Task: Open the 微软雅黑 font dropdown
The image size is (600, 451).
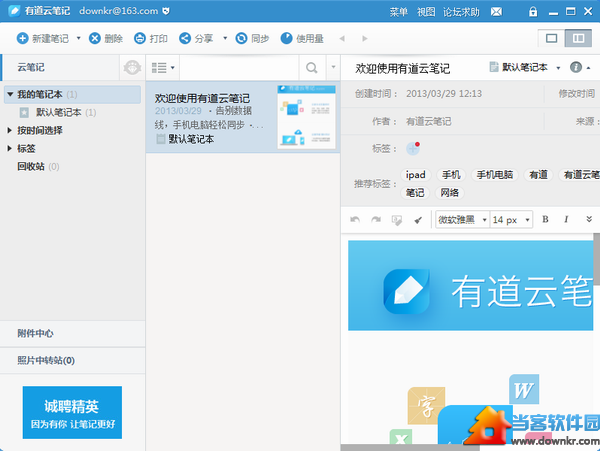Action: (x=462, y=219)
